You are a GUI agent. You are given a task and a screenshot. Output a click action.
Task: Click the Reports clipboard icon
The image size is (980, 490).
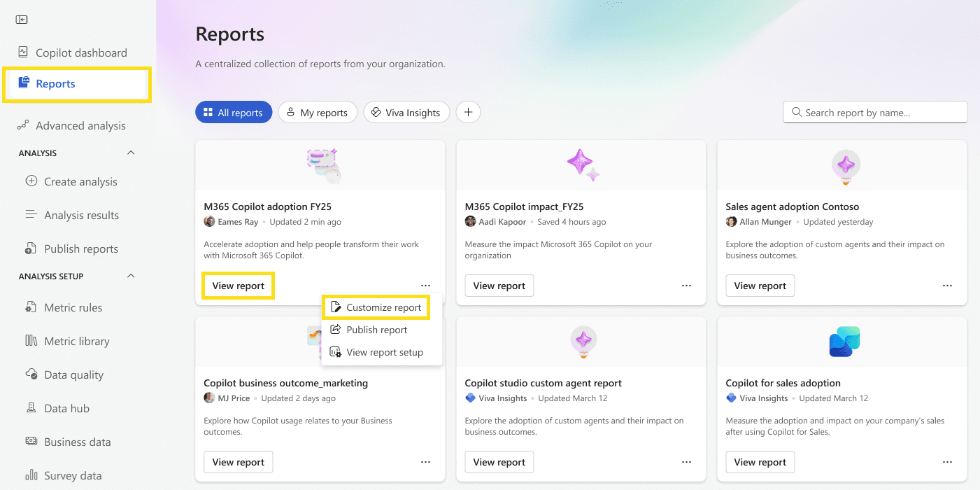coord(24,83)
